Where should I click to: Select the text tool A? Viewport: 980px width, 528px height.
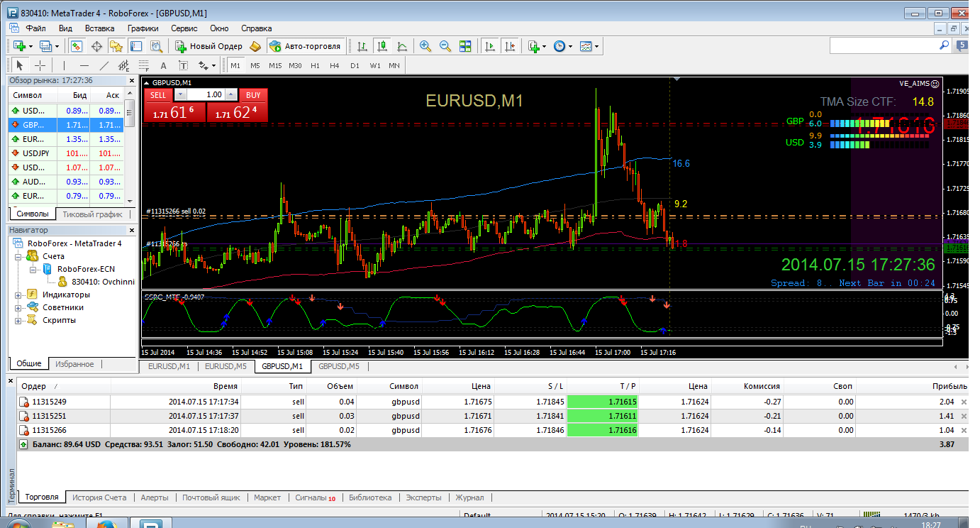coord(163,65)
